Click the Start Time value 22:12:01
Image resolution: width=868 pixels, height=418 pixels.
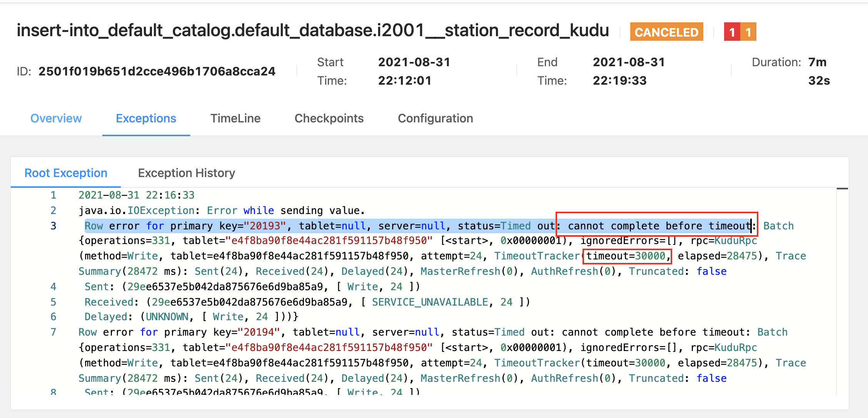click(404, 81)
